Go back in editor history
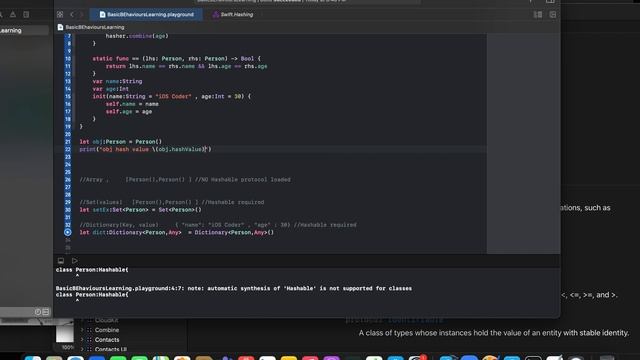This screenshot has height=360, width=640. (x=72, y=14)
